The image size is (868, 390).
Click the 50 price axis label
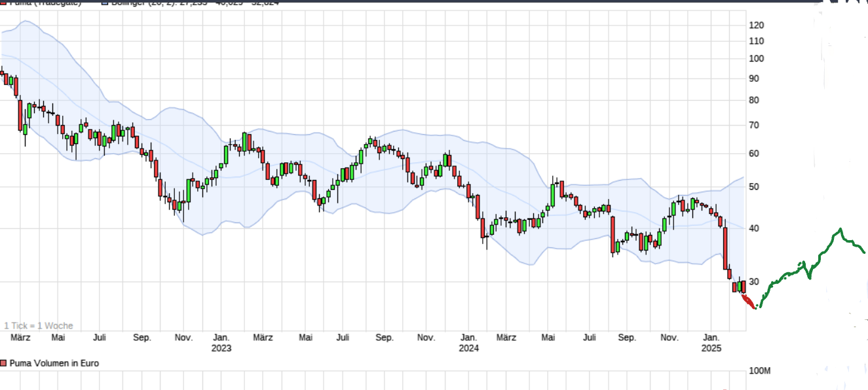tap(753, 187)
